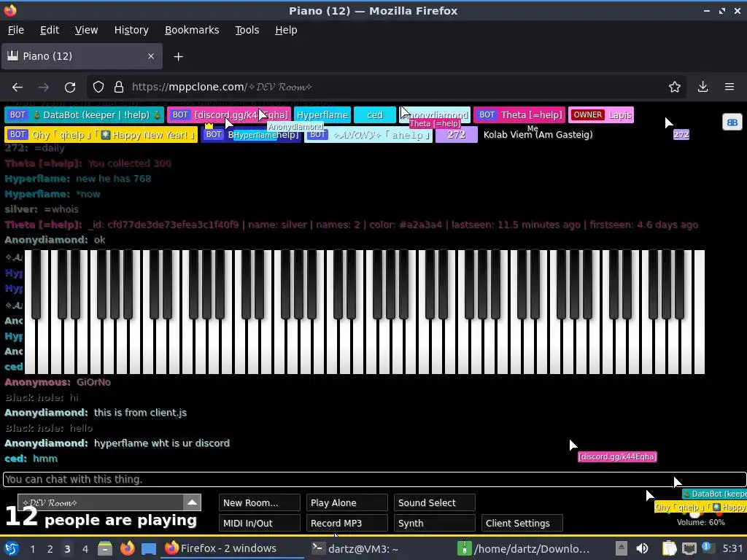The height and width of the screenshot is (560, 747).
Task: Open Sound Select
Action: [435, 503]
